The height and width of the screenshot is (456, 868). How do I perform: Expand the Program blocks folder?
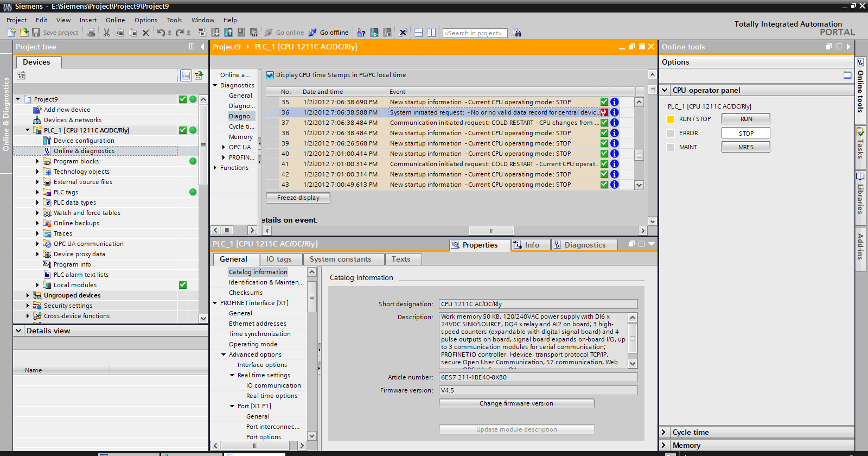pos(37,161)
